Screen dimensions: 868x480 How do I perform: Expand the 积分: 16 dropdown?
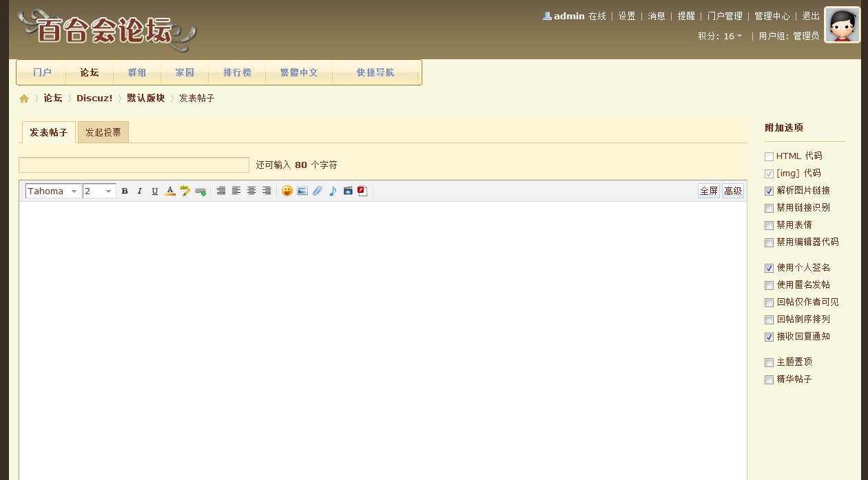tap(720, 36)
